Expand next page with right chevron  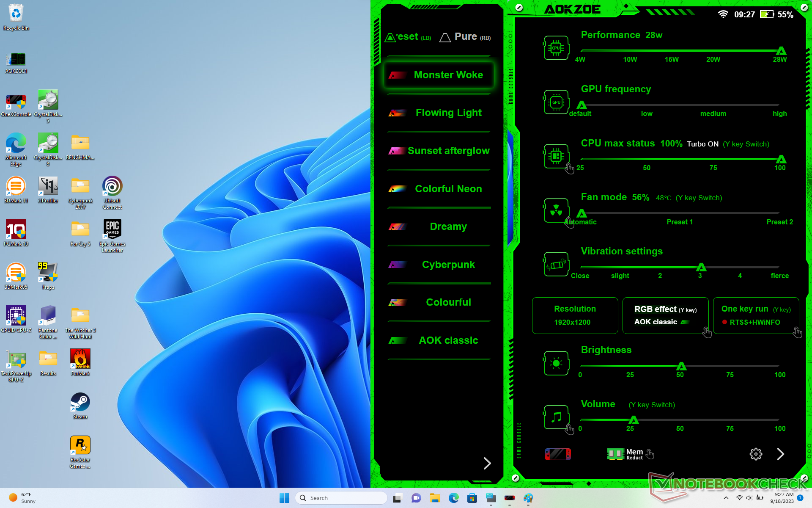[781, 454]
